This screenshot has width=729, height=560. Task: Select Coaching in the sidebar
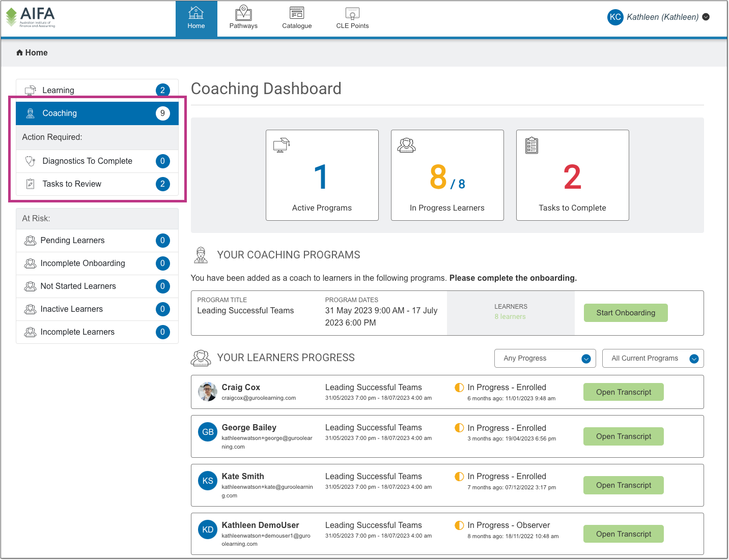point(97,113)
